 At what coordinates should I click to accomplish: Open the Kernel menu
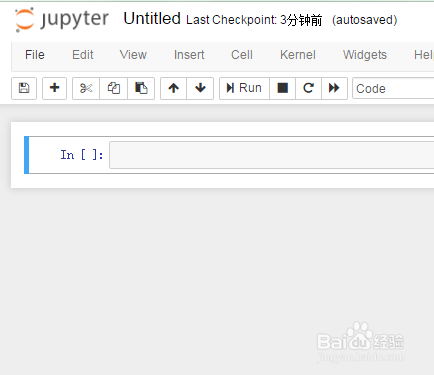[x=298, y=55]
